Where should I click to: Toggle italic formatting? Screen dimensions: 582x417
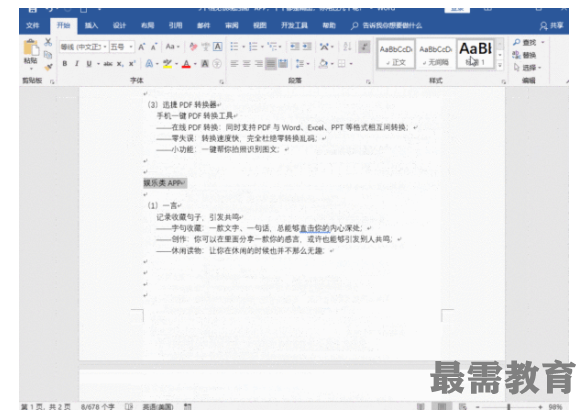coord(77,64)
